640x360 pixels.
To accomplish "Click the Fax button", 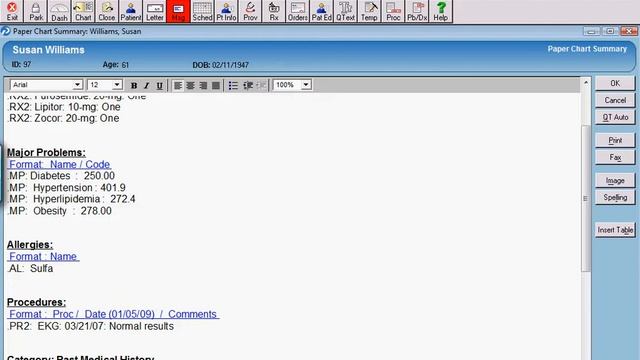I will [615, 158].
